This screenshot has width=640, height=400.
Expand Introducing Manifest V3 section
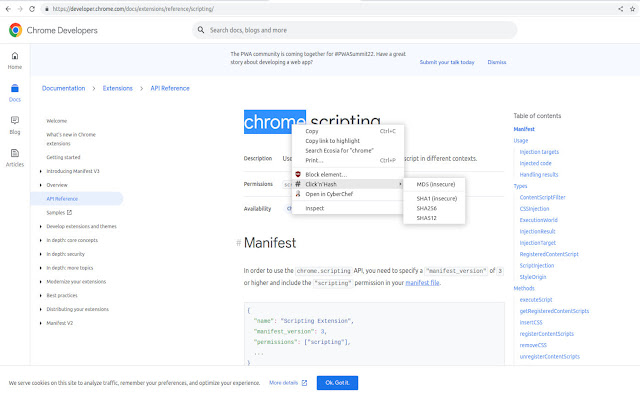tap(40, 171)
